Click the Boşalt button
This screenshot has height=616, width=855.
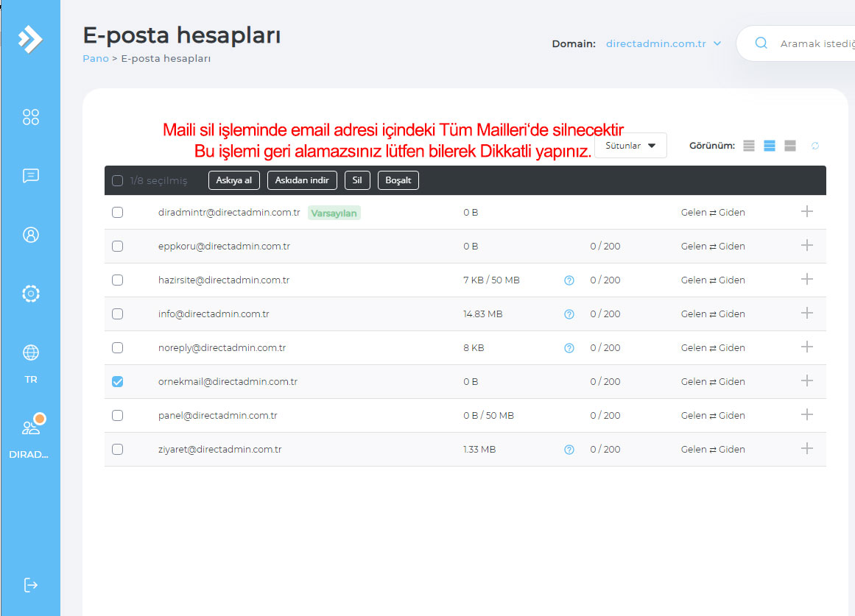pyautogui.click(x=398, y=180)
